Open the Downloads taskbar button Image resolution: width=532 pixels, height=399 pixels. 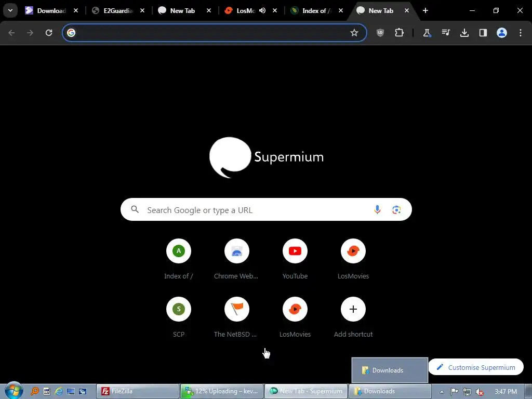coord(390,391)
